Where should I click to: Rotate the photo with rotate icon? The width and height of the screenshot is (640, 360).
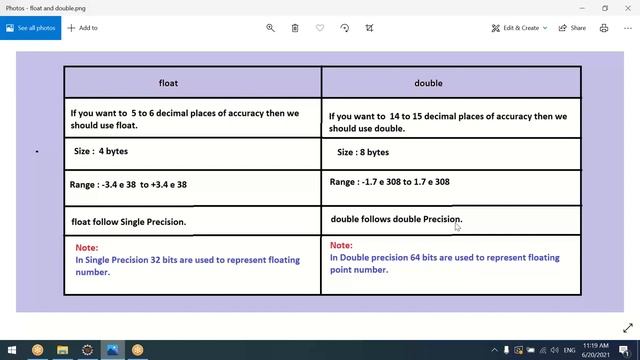344,28
